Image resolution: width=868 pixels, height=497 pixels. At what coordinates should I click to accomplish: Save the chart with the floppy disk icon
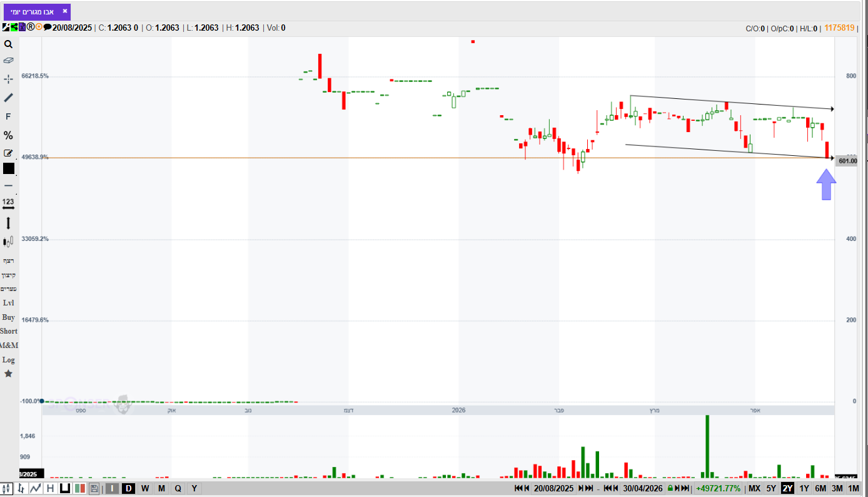(94, 488)
